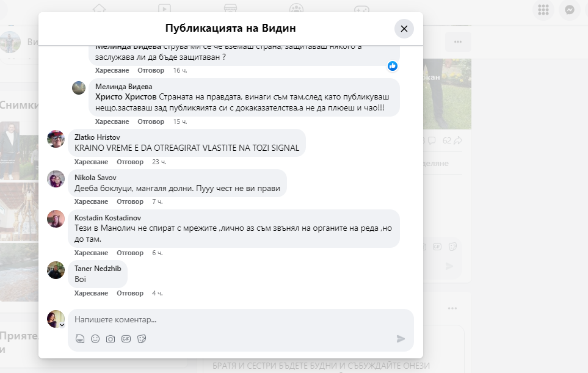This screenshot has width=588, height=373.
Task: Open Zlatko Hristov's profile picture
Action: coord(56,139)
